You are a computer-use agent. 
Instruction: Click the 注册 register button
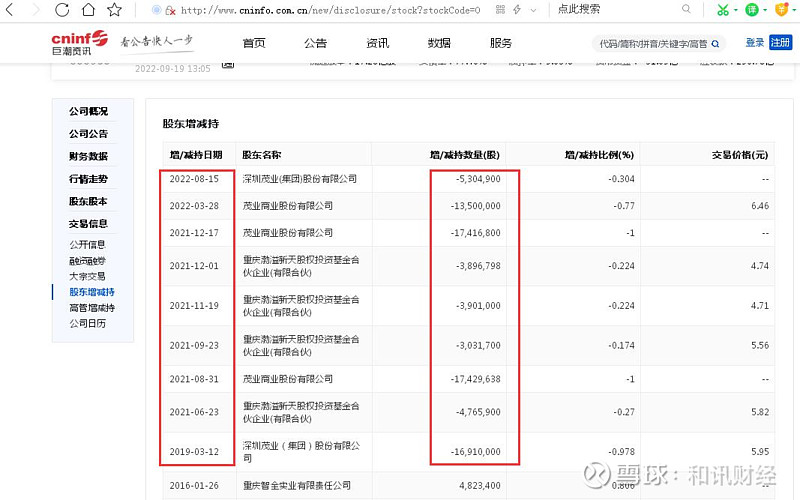[780, 43]
